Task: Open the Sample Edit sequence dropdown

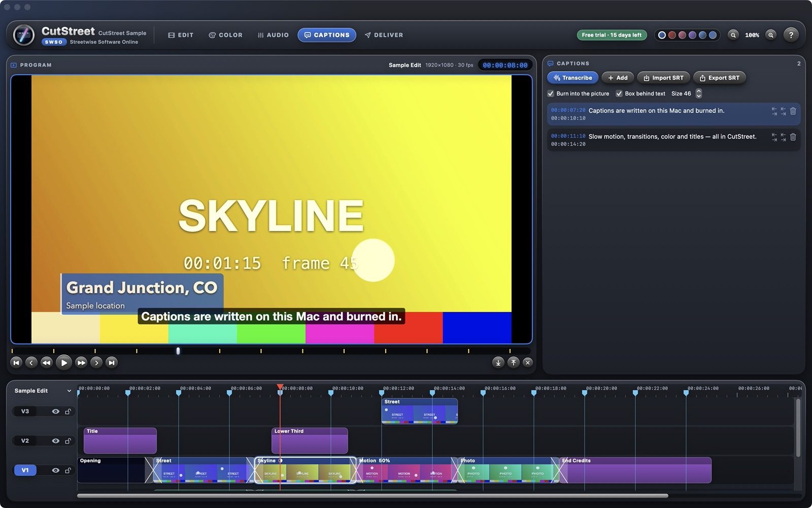Action: (x=43, y=391)
